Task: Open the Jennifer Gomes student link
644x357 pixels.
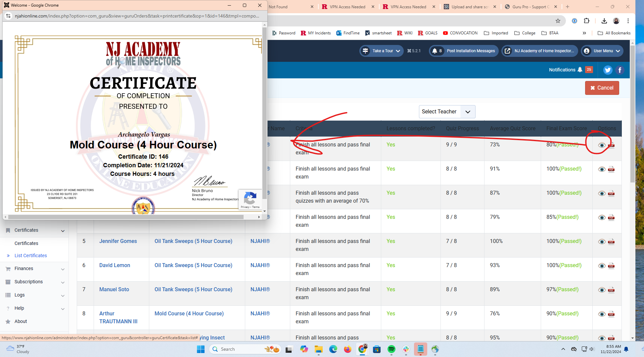Action: pyautogui.click(x=118, y=241)
